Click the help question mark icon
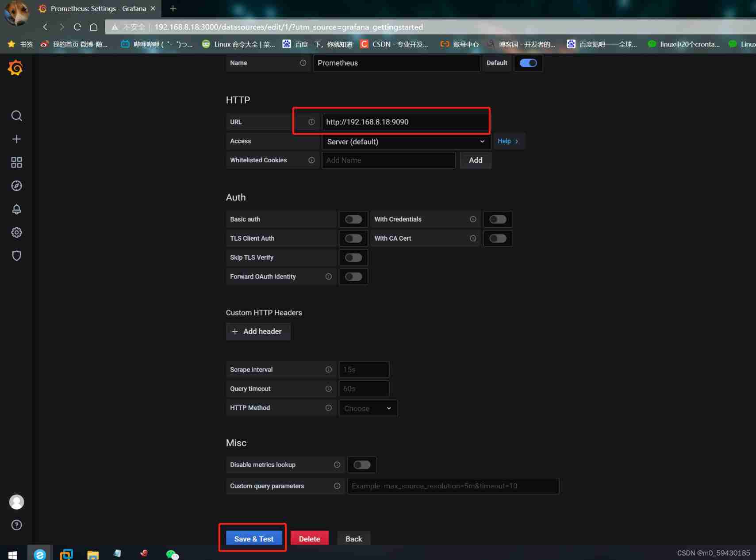 (16, 525)
